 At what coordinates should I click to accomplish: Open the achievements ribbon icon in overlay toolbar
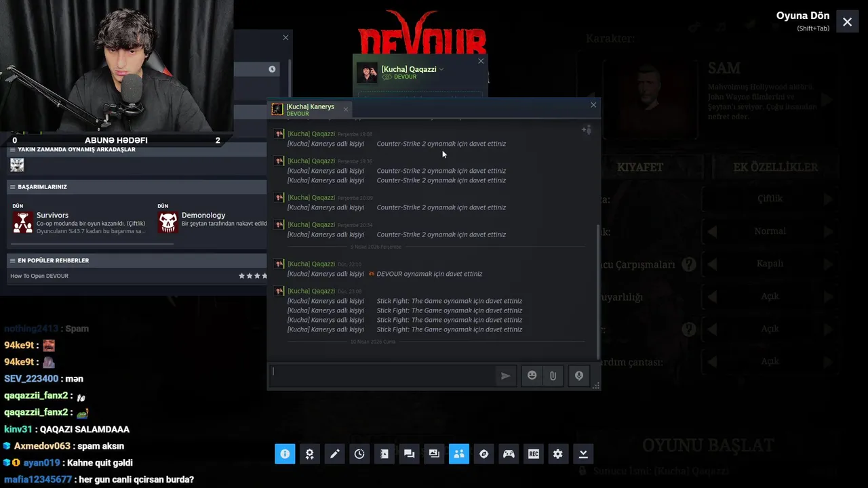click(310, 454)
